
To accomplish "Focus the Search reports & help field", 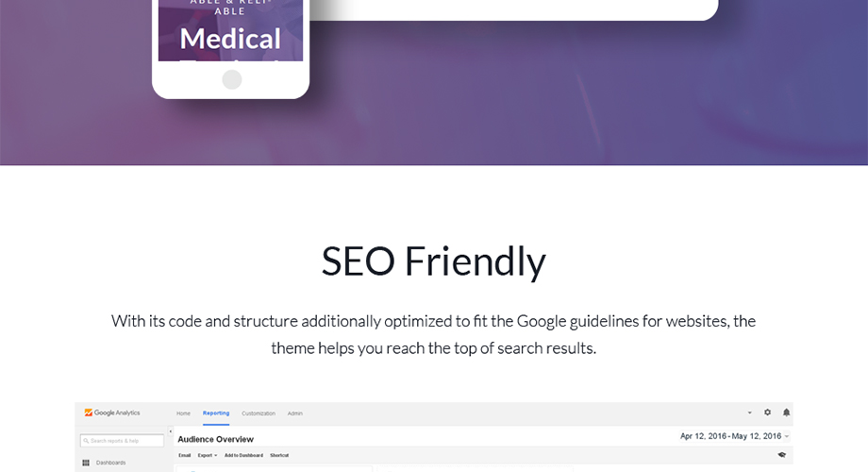I will click(x=122, y=441).
